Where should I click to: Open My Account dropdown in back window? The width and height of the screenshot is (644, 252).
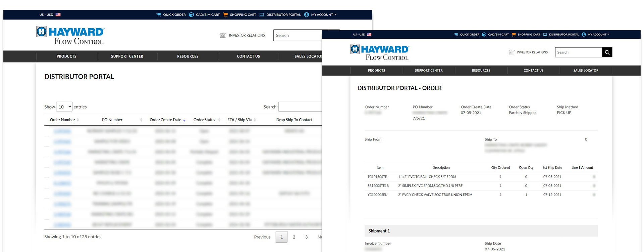(x=324, y=15)
